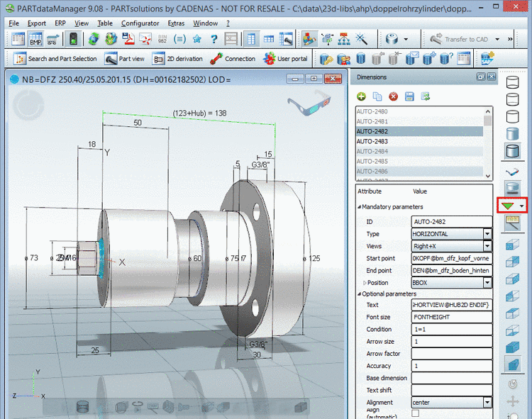
Task: Open the Configurator menu
Action: pos(140,23)
